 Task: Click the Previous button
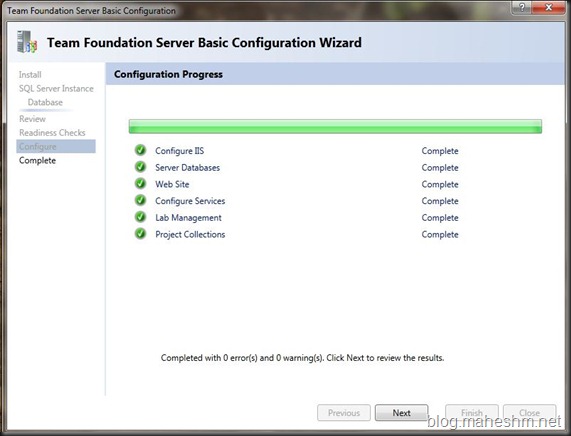[x=344, y=413]
